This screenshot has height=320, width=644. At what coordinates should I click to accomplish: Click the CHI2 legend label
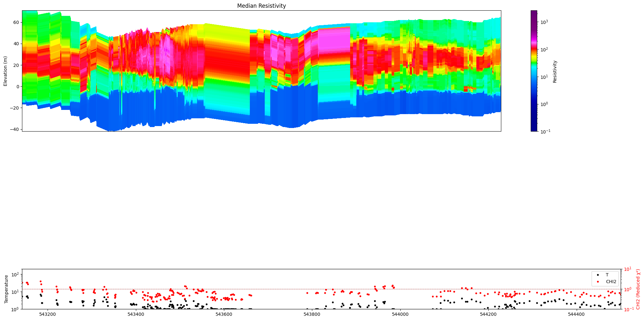611,282
